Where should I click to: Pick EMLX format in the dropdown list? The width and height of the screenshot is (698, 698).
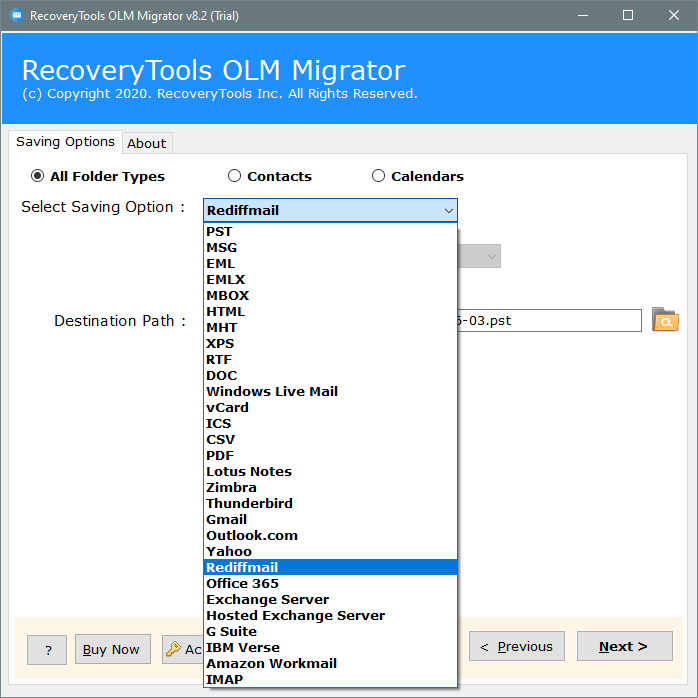(x=330, y=280)
